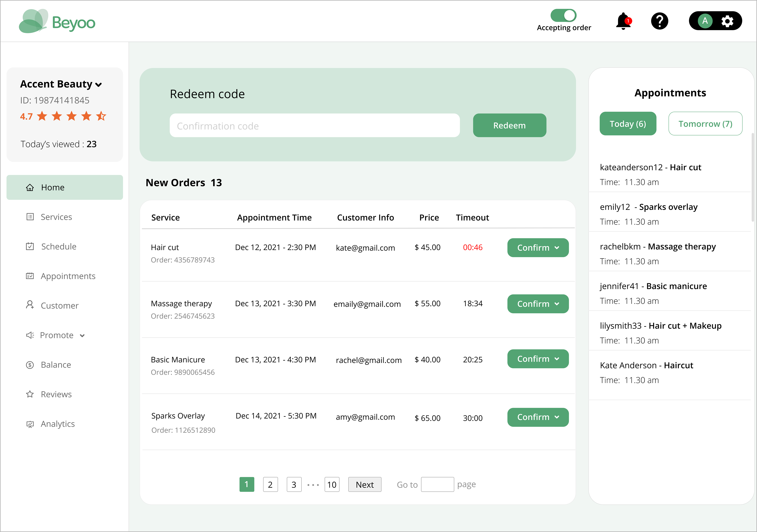Select the Today (6) appointments tab
Screen dimensions: 757x532
628,124
